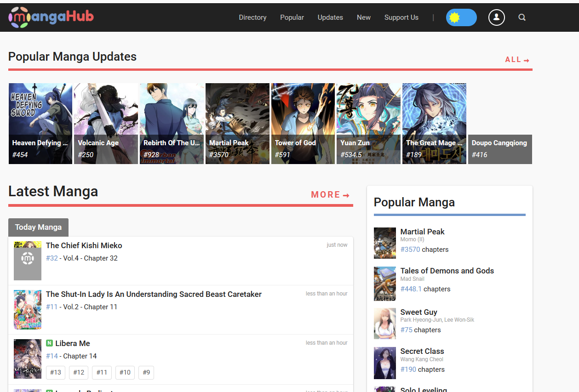This screenshot has height=392, width=579.
Task: Open the Doupo Cangqiong #416 card
Action: click(x=500, y=149)
